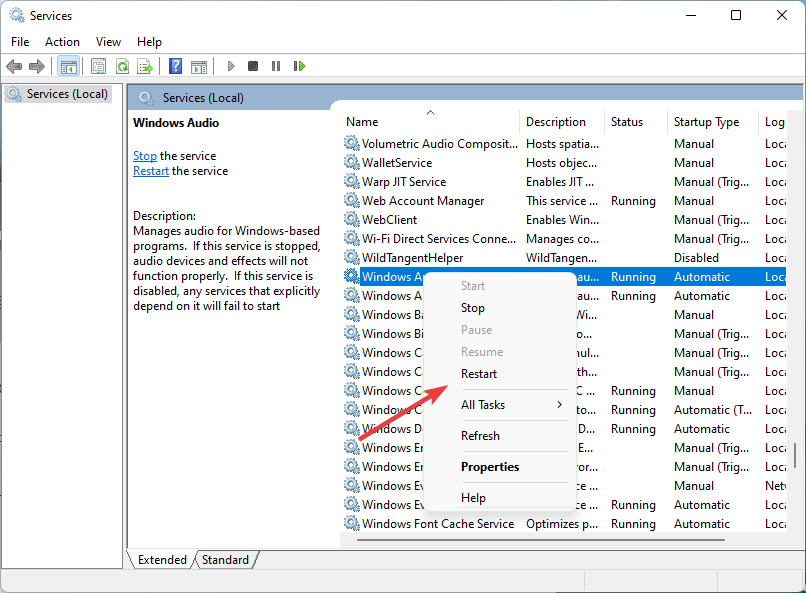Viewport: 806px width, 593px height.
Task: Click the gear icon beside WildTangentHelper
Action: coord(352,257)
